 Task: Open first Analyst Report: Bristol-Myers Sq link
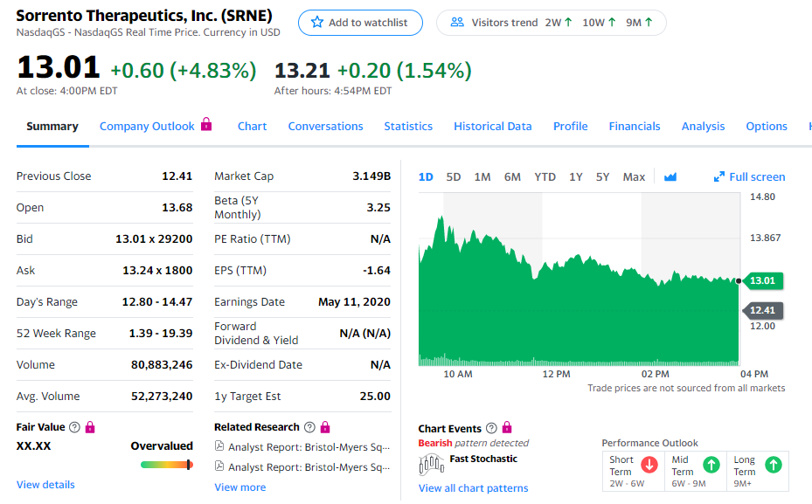click(x=309, y=446)
